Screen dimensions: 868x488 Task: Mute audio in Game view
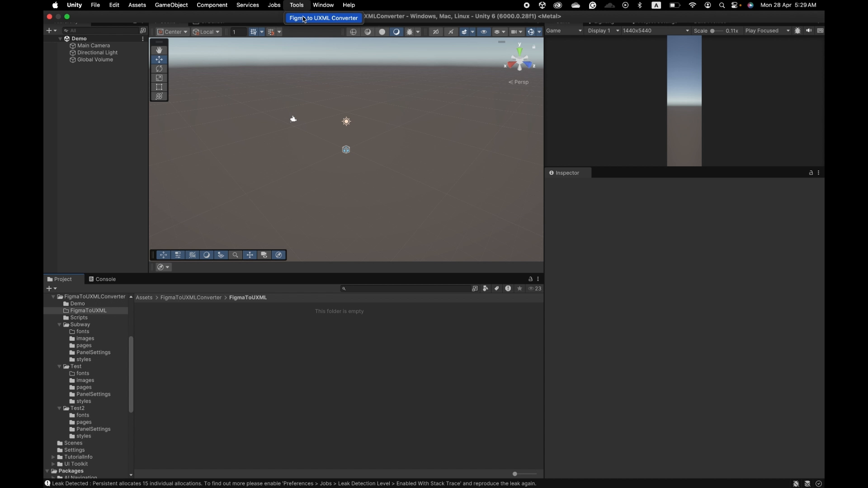(809, 31)
